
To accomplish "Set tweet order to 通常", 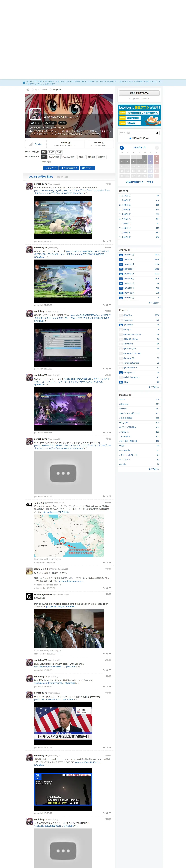I will tap(44, 152).
